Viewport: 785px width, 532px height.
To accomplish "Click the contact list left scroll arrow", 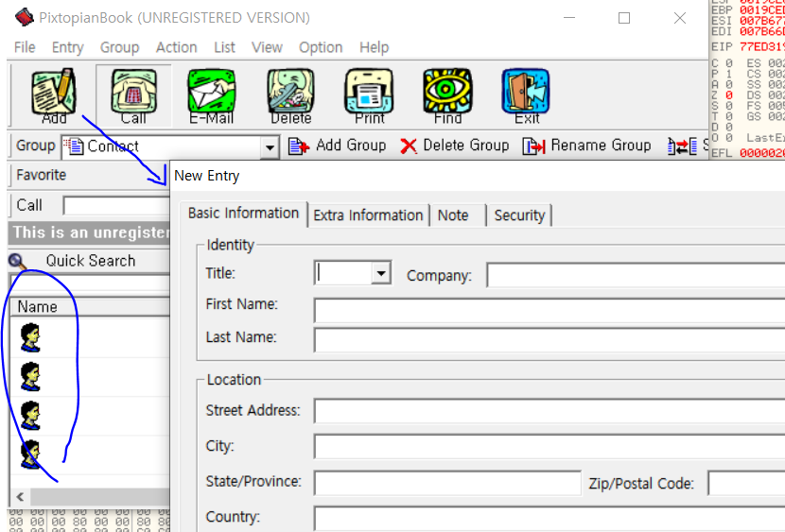I will (x=20, y=497).
